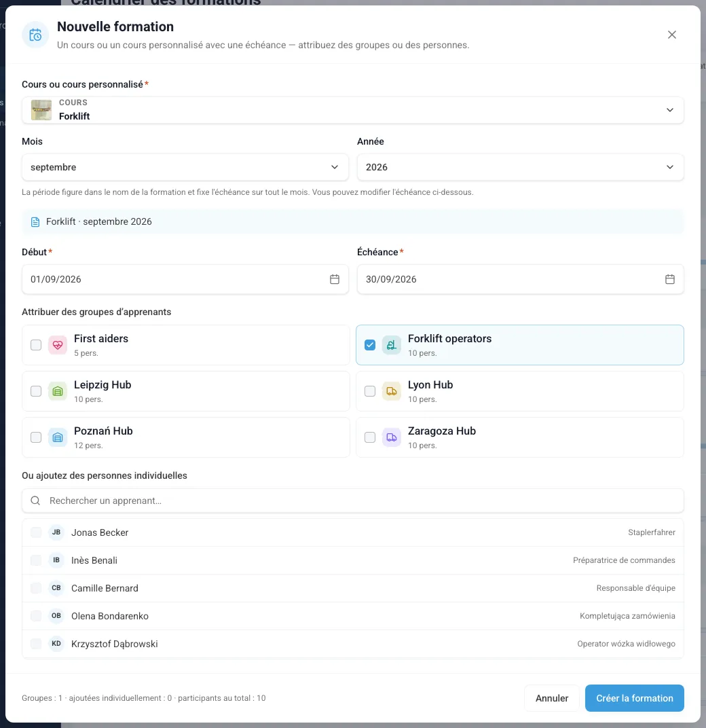Click the Leipzig Hub warehouse icon
Image resolution: width=706 pixels, height=728 pixels.
coord(58,391)
